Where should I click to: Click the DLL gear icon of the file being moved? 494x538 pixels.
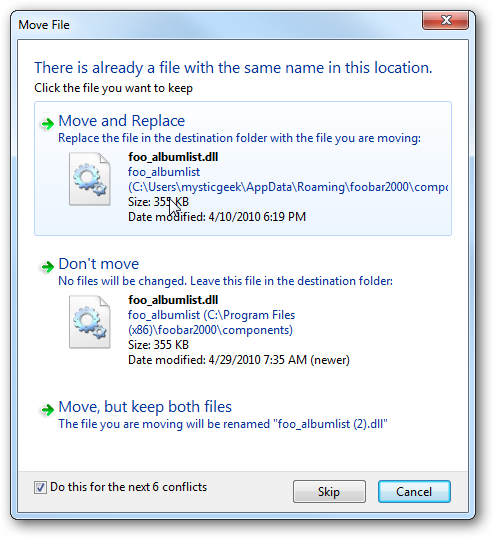(x=90, y=179)
